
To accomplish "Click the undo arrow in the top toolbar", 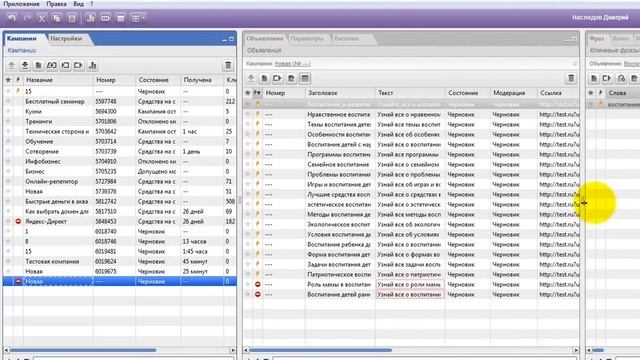I will point(12,18).
